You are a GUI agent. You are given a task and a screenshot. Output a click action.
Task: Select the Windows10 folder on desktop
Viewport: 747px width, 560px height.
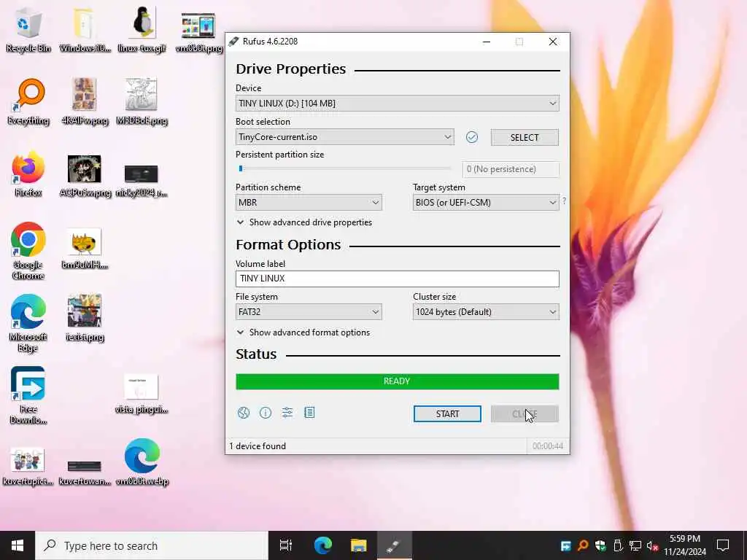coord(85,29)
